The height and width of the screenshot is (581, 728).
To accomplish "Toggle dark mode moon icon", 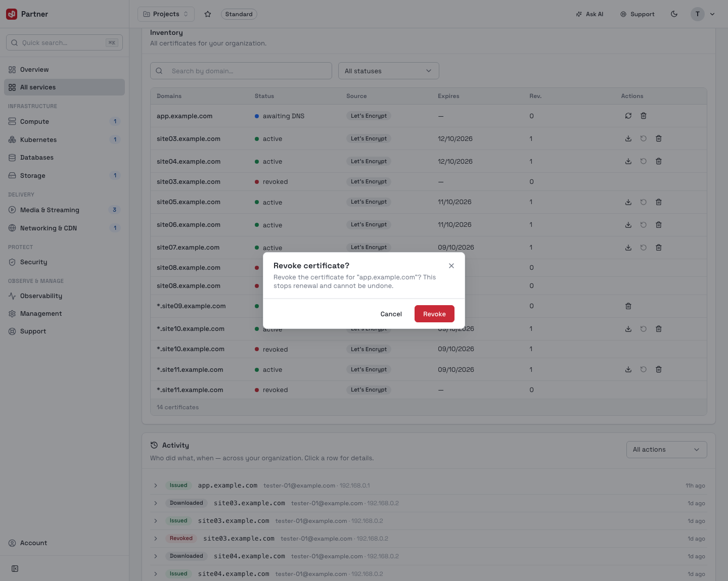I will click(674, 14).
